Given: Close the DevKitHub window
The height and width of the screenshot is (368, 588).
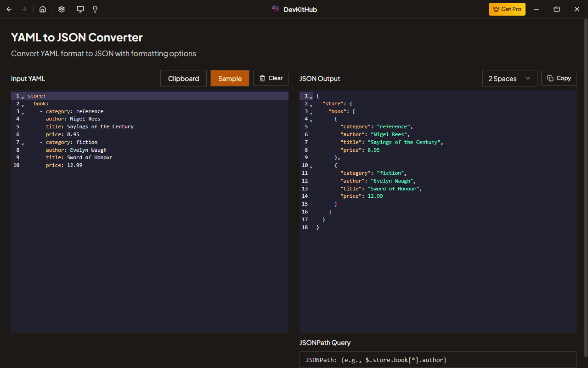Looking at the screenshot, I should pyautogui.click(x=577, y=9).
